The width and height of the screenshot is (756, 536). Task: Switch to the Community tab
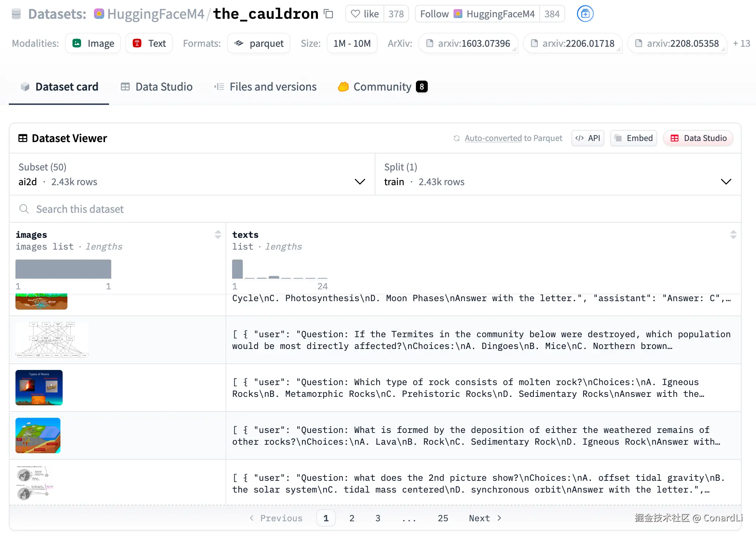click(382, 87)
